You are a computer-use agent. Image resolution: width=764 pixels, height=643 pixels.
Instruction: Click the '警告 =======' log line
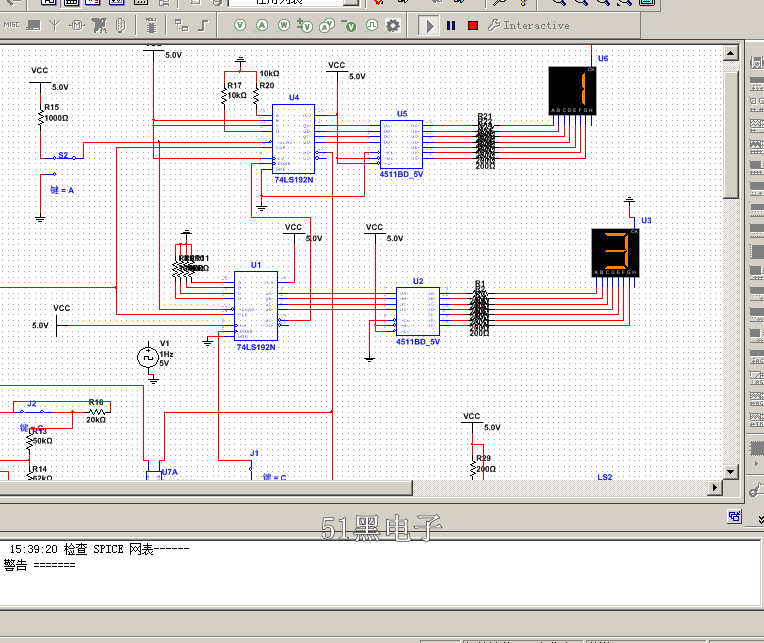coord(39,565)
